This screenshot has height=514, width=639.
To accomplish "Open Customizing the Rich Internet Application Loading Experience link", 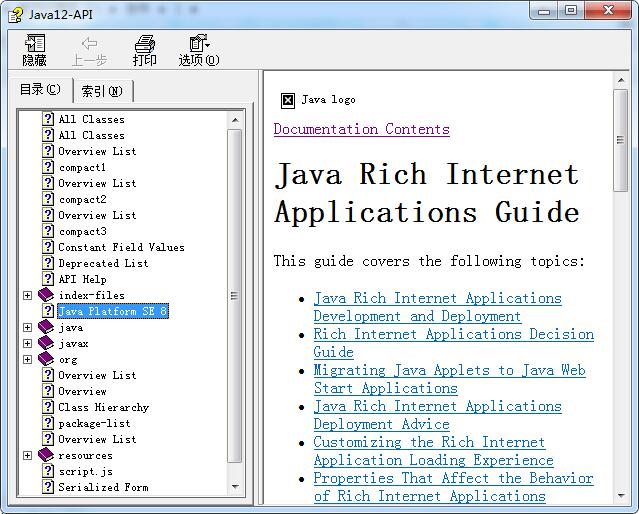I will [433, 451].
